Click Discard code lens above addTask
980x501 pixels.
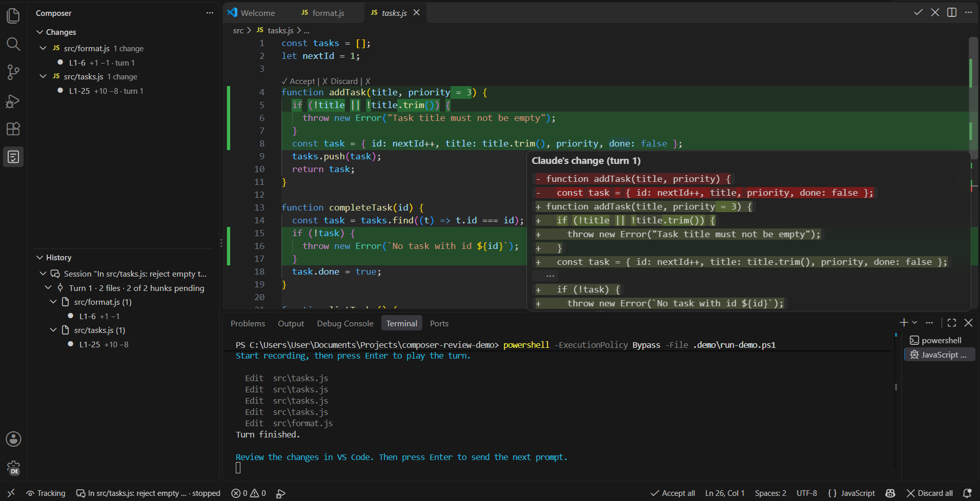(340, 81)
